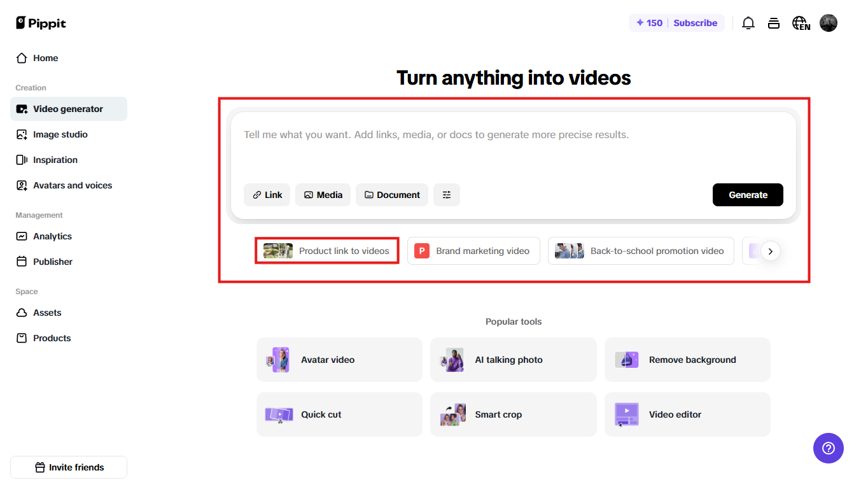
Task: Switch to the Products section
Action: [x=51, y=337]
